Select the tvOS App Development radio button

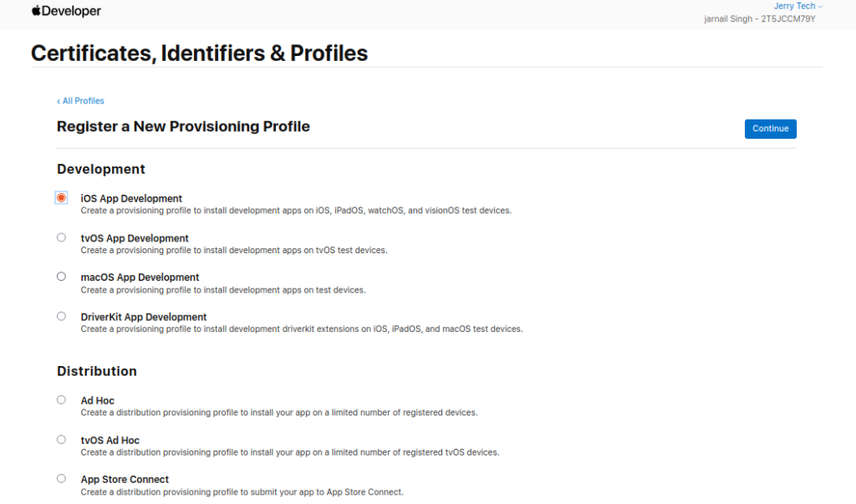(61, 237)
